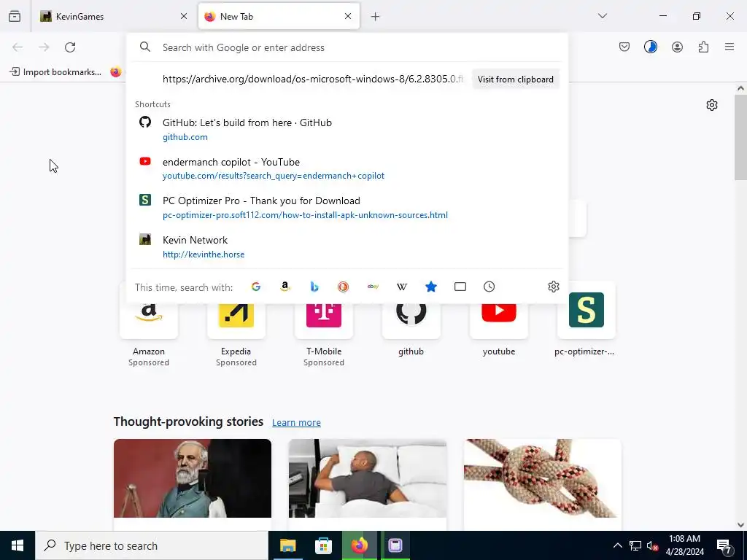
Task: Search in open Tabs icon
Action: tap(460, 287)
